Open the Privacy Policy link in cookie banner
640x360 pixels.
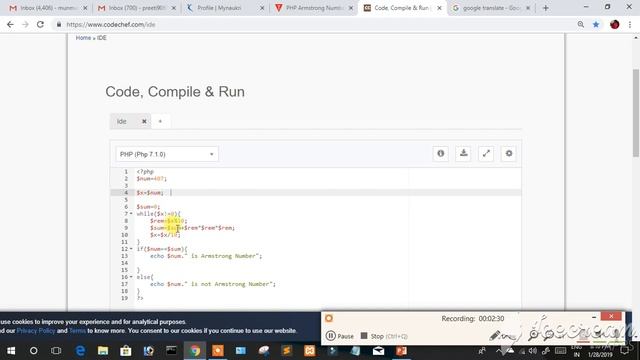(36, 331)
